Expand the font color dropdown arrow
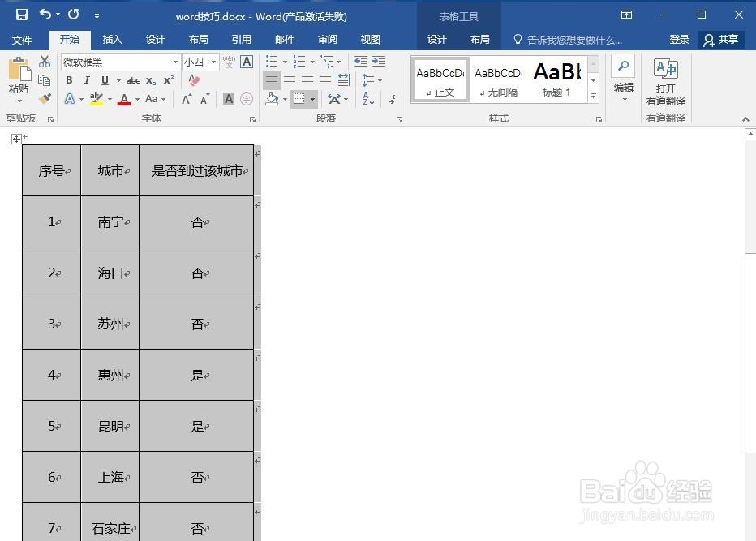 (x=136, y=99)
